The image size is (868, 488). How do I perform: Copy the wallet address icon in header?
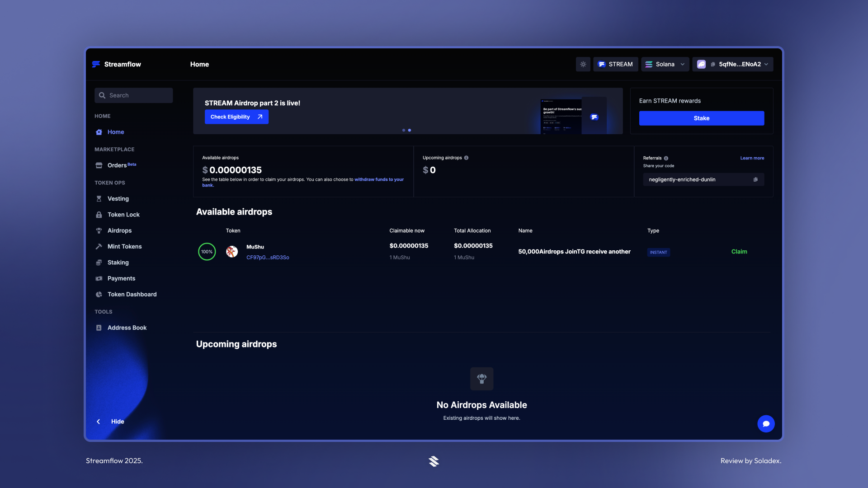coord(713,64)
